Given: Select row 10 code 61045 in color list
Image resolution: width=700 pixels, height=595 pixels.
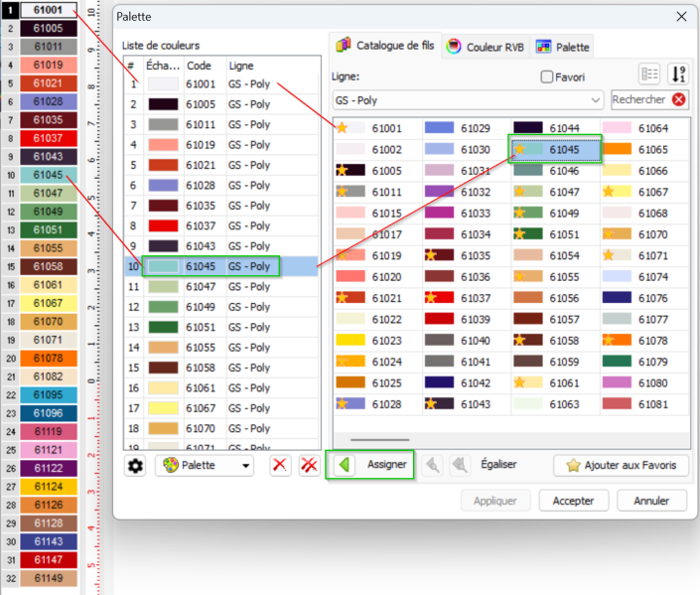Looking at the screenshot, I should [x=221, y=266].
